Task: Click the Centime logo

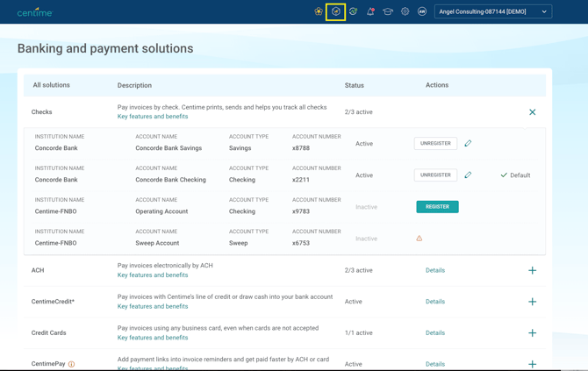Action: [35, 13]
